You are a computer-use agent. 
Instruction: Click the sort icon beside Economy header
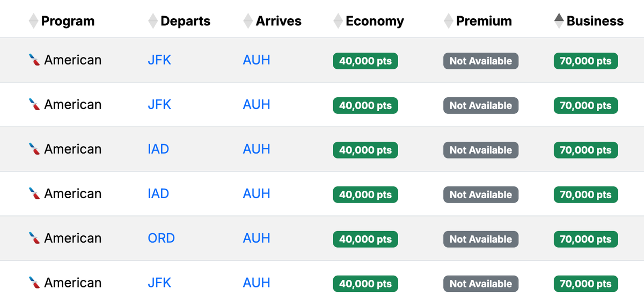click(x=338, y=21)
